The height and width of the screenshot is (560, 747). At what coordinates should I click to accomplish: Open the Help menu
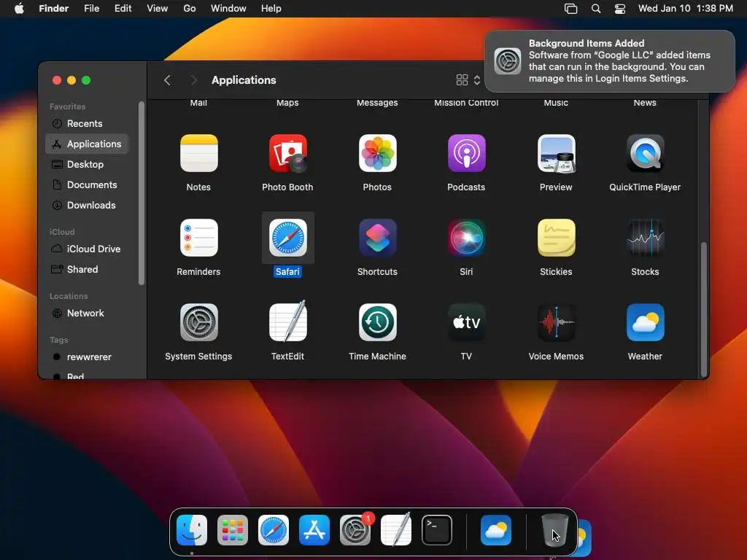[271, 9]
